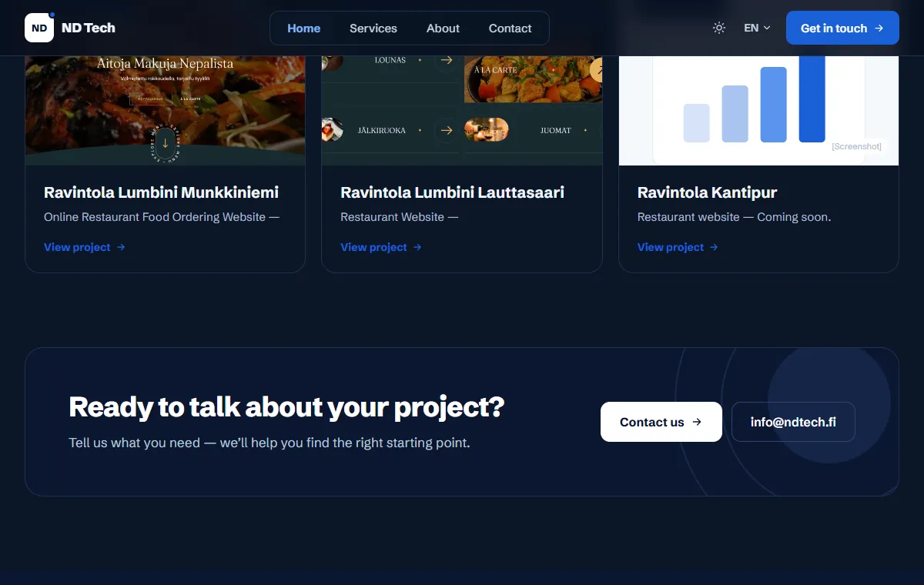The height and width of the screenshot is (585, 924).
Task: Click the Ravintola Lumbini Lauttasaari title
Action: click(452, 192)
